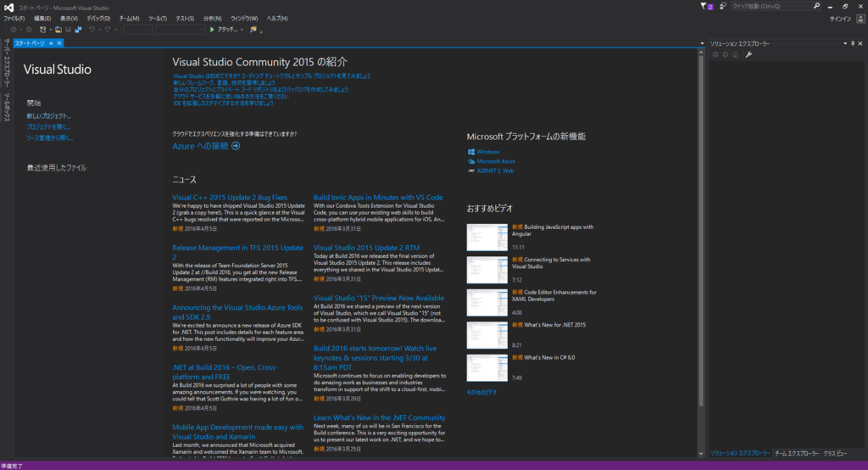Open the ツールボックス side tab
868x470 pixels.
coord(7,107)
